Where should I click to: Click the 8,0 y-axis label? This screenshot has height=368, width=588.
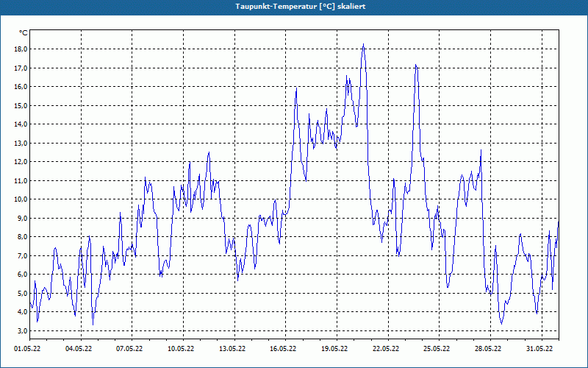click(x=22, y=237)
